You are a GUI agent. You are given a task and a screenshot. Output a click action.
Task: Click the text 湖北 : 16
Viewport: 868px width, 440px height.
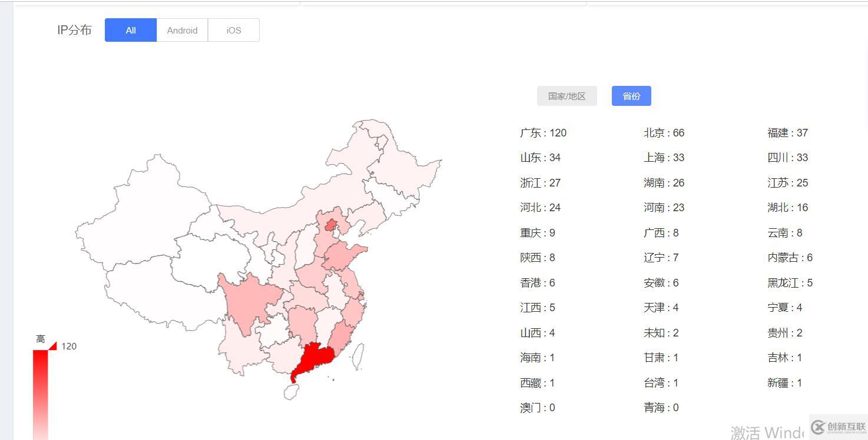point(787,208)
